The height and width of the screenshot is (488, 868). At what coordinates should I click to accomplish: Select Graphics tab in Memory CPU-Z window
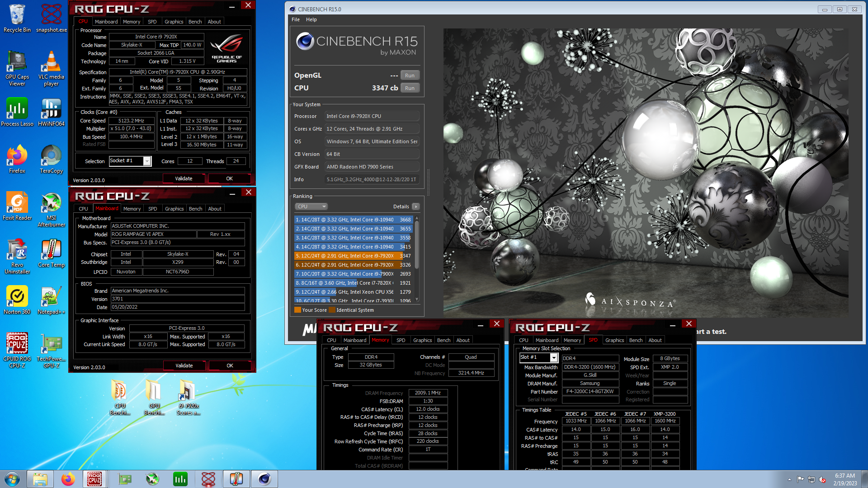pos(423,340)
